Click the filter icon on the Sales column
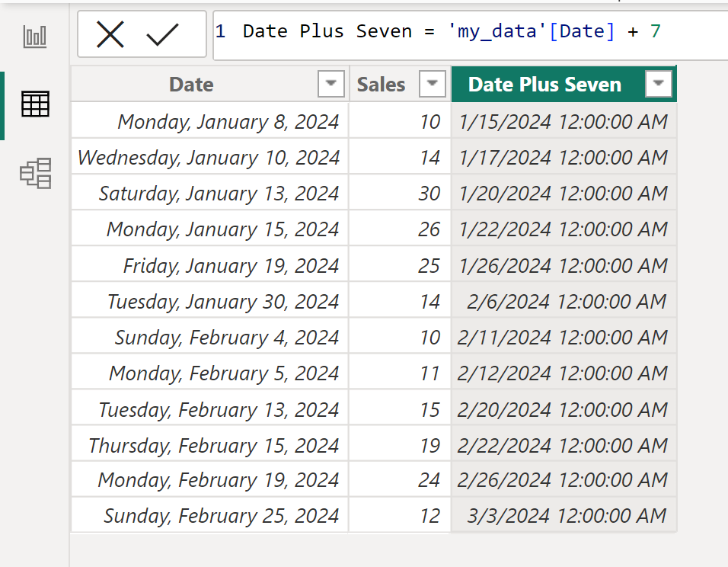The height and width of the screenshot is (567, 728). coord(432,84)
